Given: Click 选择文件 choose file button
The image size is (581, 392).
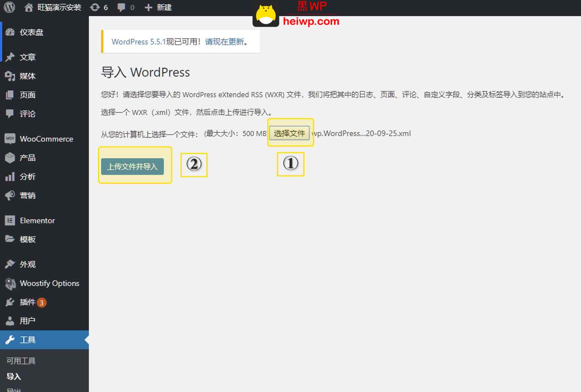Looking at the screenshot, I should pyautogui.click(x=289, y=133).
